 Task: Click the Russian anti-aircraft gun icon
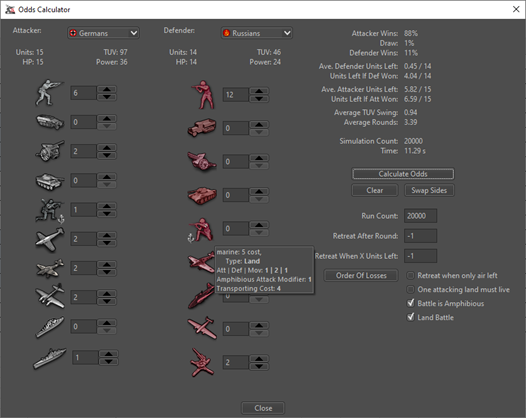pyautogui.click(x=202, y=362)
